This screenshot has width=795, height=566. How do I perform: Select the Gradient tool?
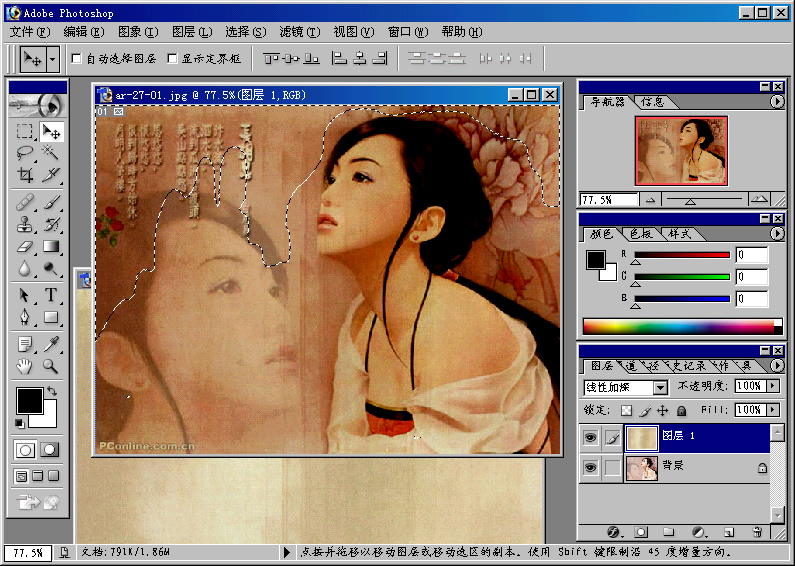[51, 246]
